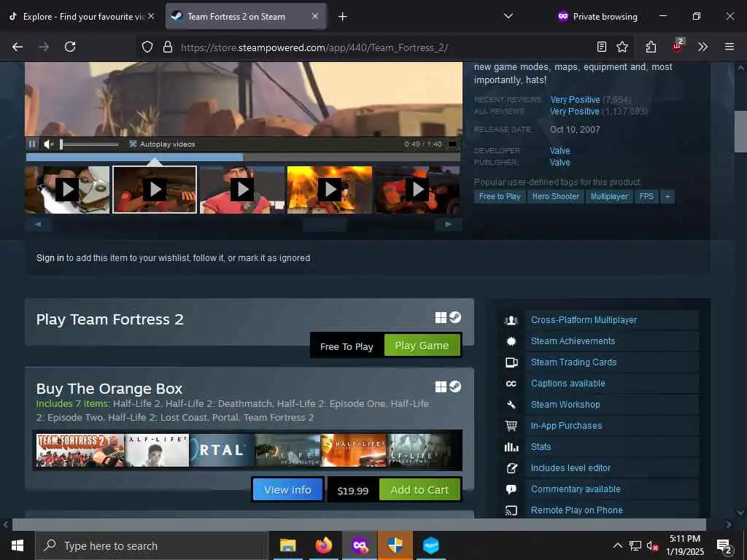Go back to previous page
The height and width of the screenshot is (560, 747).
tap(18, 47)
